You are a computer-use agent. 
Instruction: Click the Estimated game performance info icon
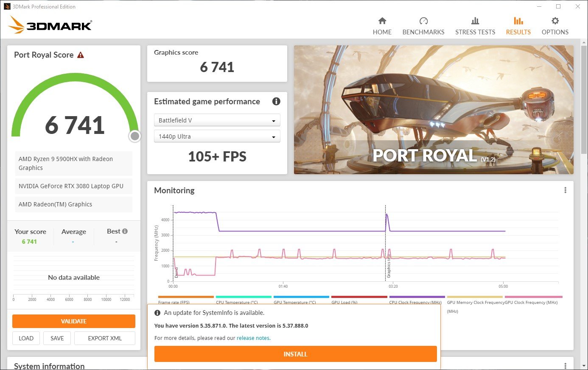click(x=276, y=101)
